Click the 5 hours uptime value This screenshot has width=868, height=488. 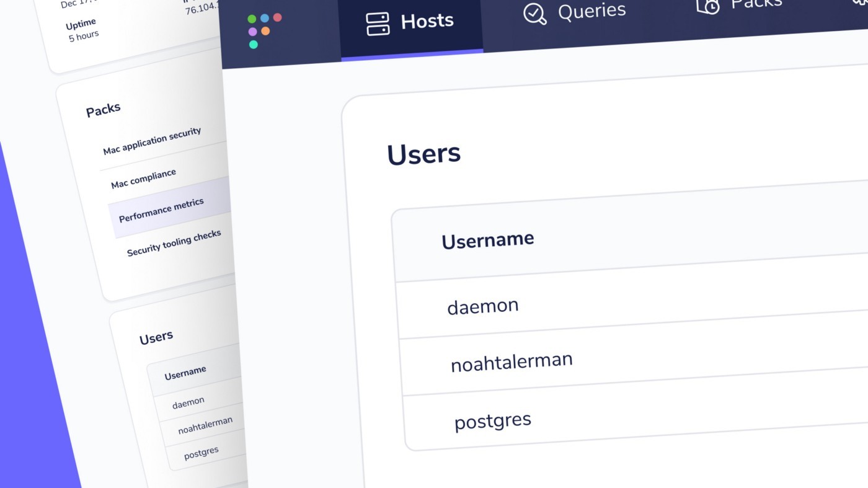point(84,37)
